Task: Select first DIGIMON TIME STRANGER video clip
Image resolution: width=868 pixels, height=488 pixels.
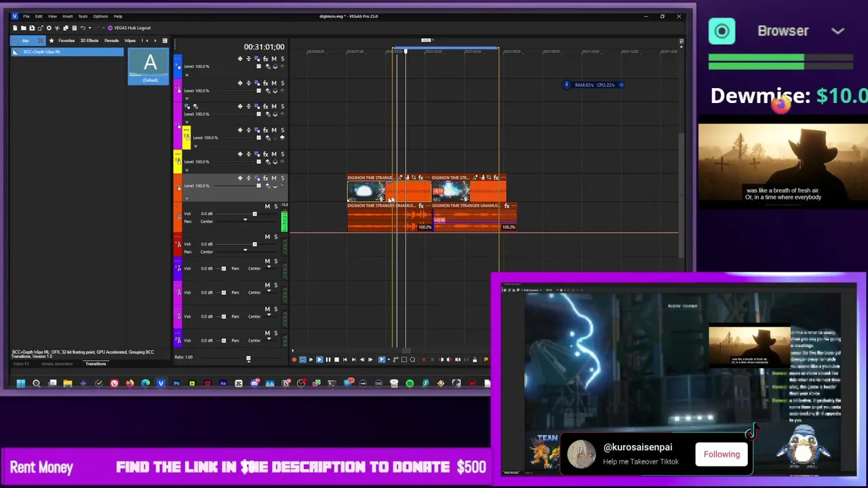Action: click(389, 188)
